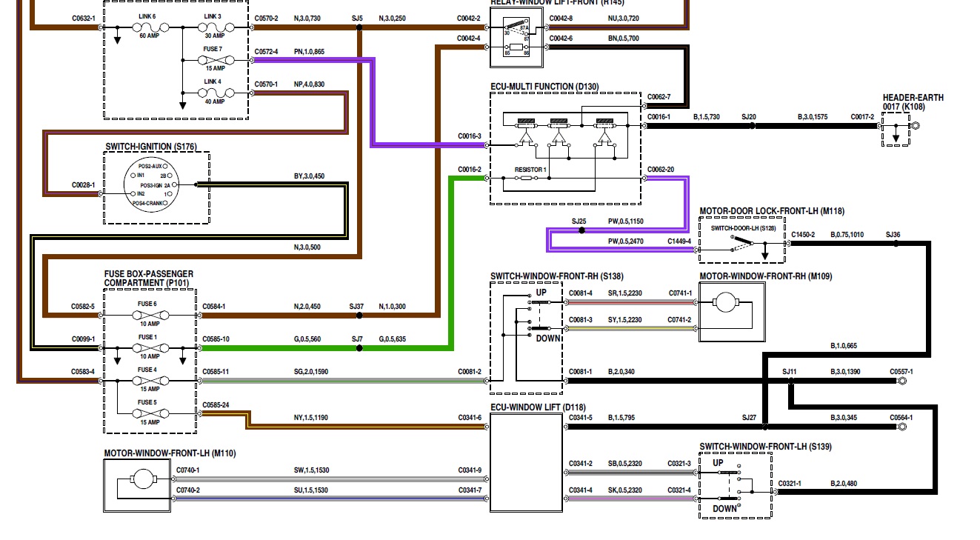Select the ECU-WINDOW LIFT (D118) component box
Screen dimensions: 980x540
click(526, 462)
